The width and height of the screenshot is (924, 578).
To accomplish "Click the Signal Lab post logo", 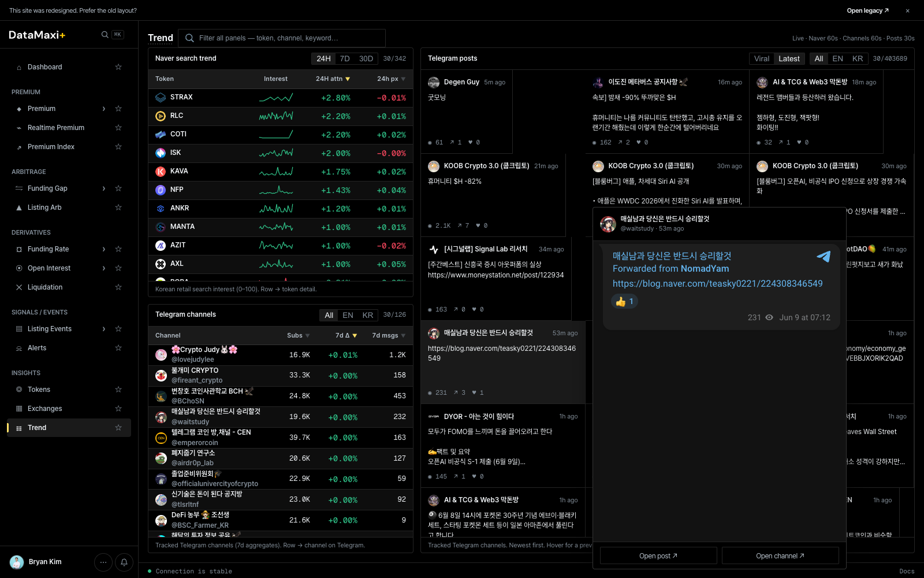I will point(434,250).
